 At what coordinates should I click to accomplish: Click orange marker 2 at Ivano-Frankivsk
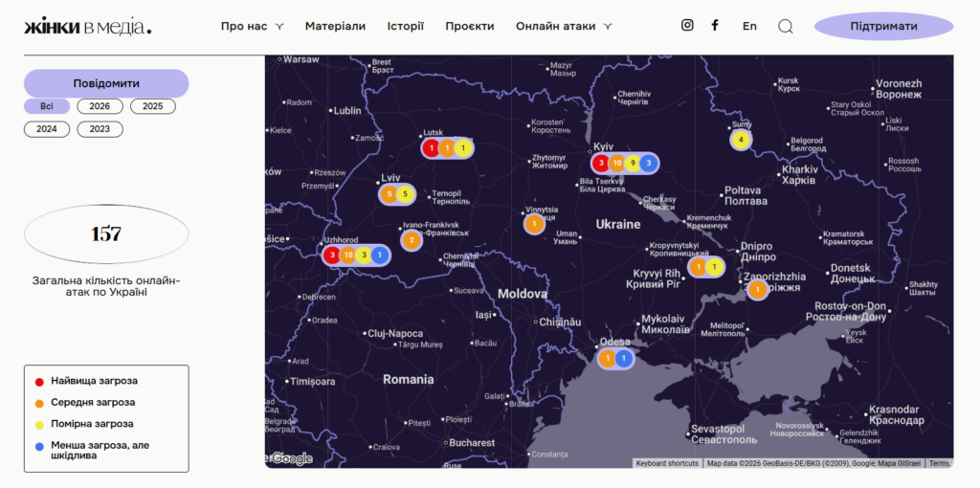point(411,240)
